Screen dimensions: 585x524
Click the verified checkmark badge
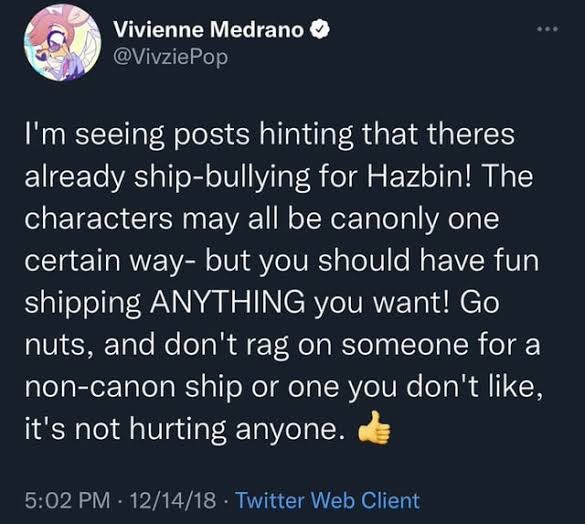click(319, 30)
